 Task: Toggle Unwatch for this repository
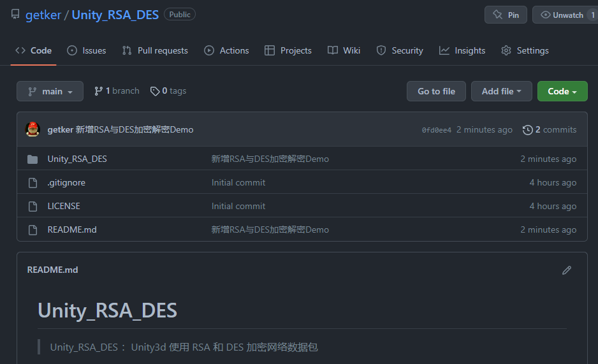562,15
